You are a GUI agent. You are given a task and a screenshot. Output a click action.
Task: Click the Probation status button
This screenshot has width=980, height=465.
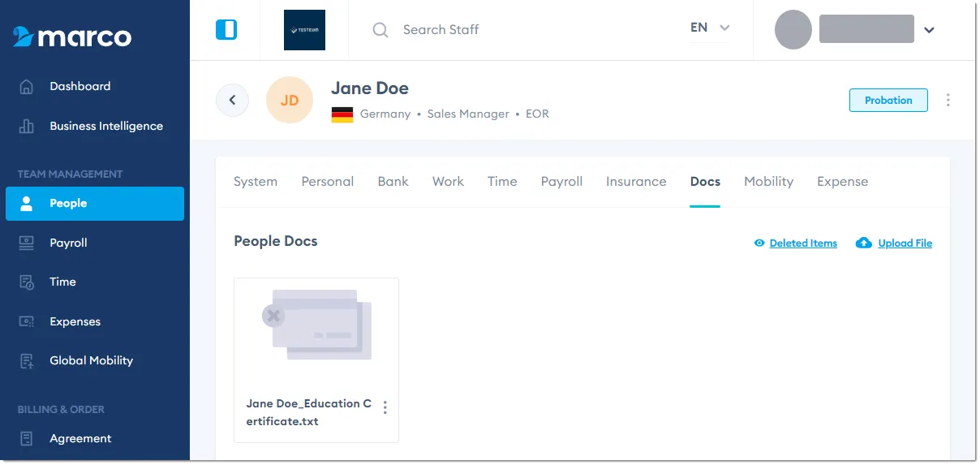888,100
